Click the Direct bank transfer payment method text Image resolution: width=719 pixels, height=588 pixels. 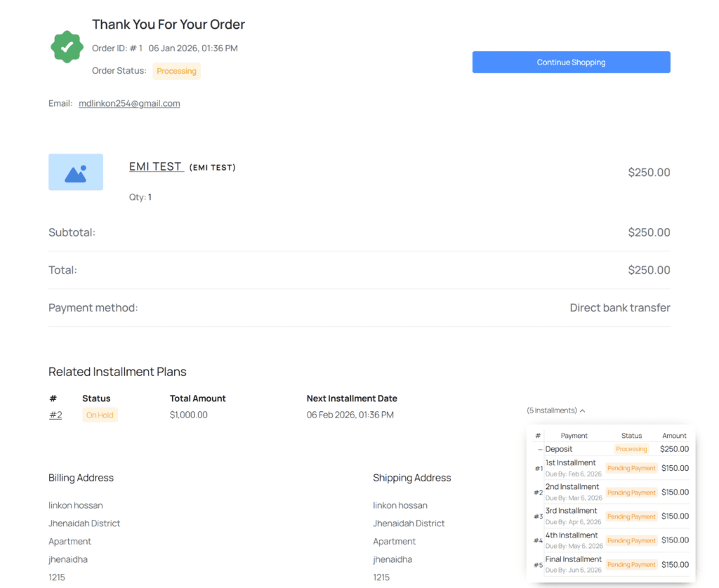pos(619,307)
